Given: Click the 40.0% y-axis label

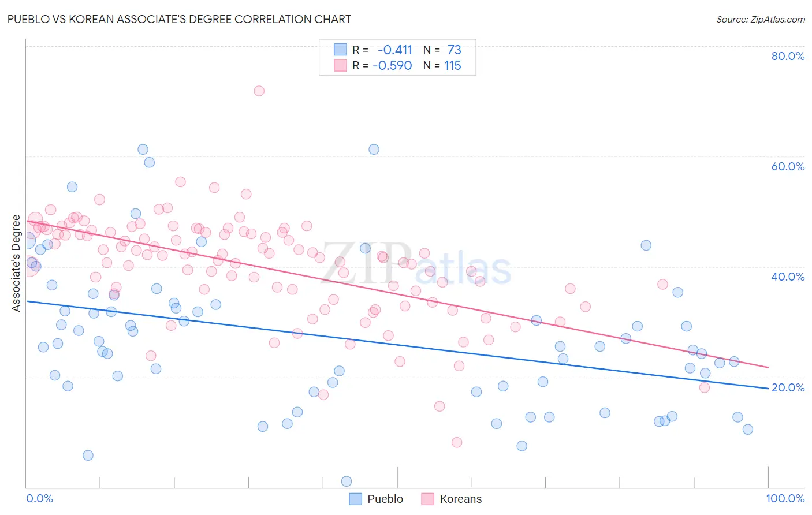Looking at the screenshot, I should pyautogui.click(x=788, y=277).
